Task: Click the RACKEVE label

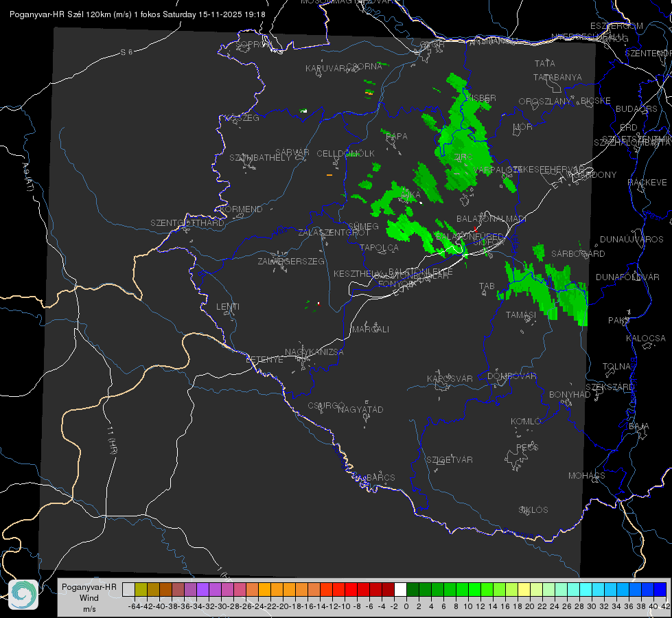Action: (x=647, y=183)
